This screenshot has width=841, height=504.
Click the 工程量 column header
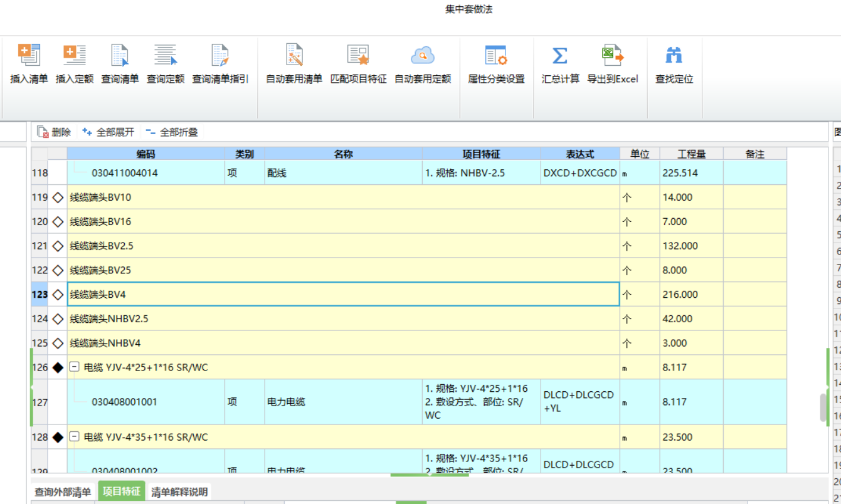tap(691, 154)
